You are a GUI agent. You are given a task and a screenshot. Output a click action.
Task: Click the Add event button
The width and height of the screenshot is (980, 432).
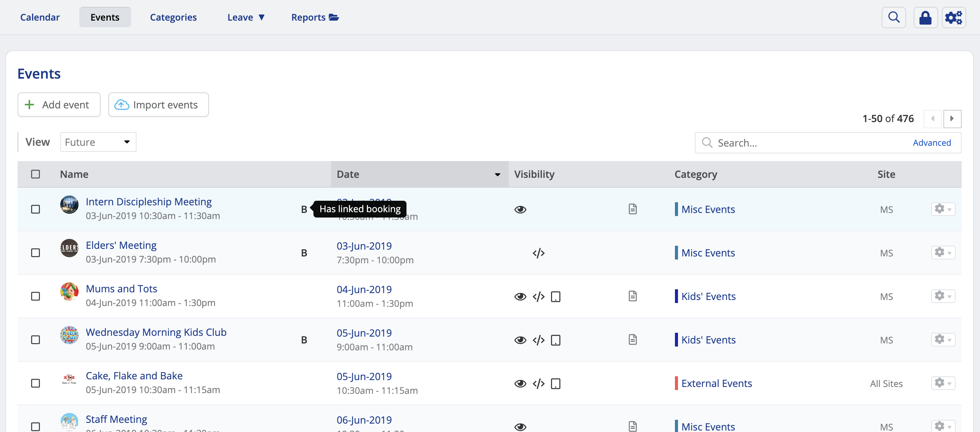click(x=59, y=105)
